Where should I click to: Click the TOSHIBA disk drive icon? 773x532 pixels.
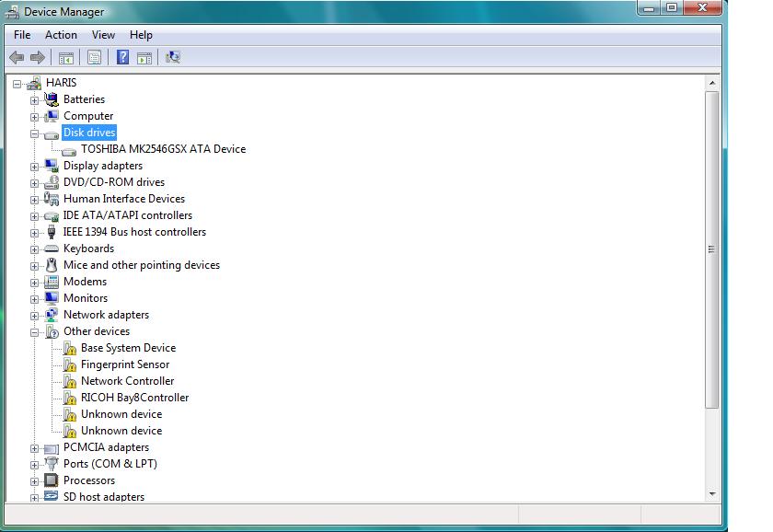coord(69,151)
